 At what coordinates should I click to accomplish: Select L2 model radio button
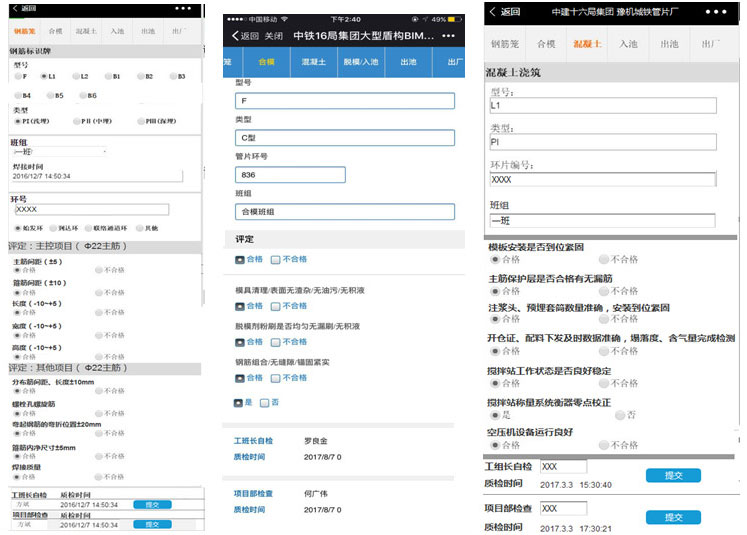point(76,76)
